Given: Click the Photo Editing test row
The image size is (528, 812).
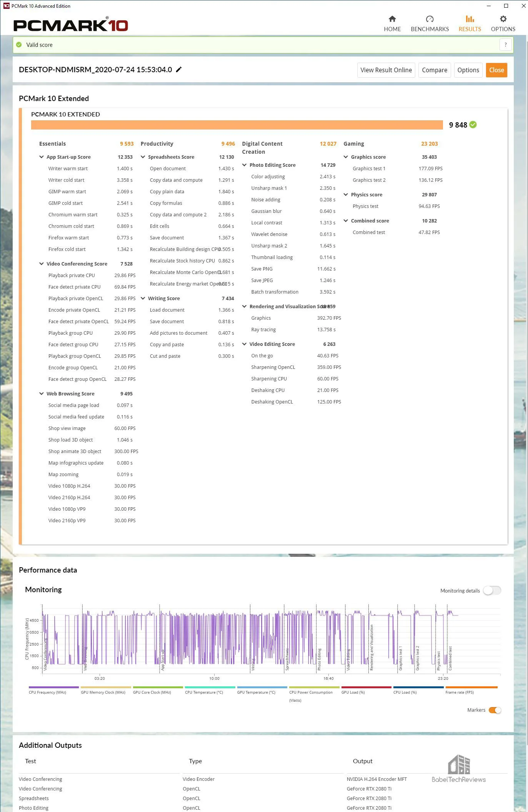Looking at the screenshot, I should point(33,808).
